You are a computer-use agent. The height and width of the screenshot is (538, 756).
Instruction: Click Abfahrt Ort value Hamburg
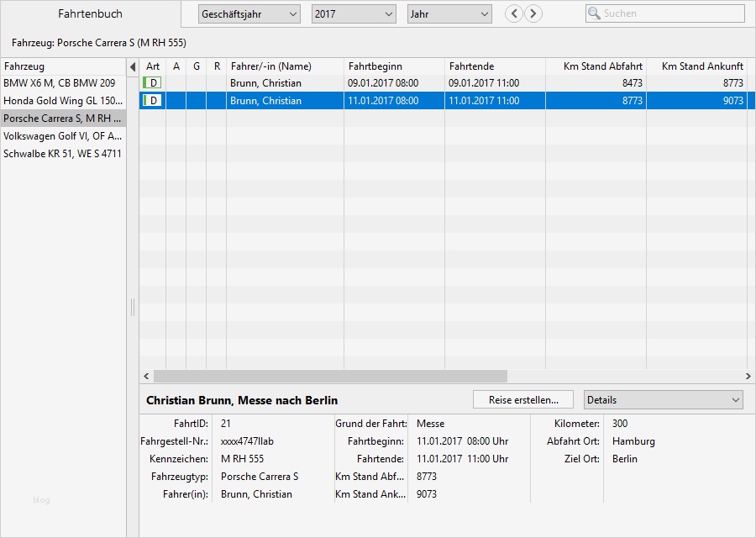click(633, 441)
